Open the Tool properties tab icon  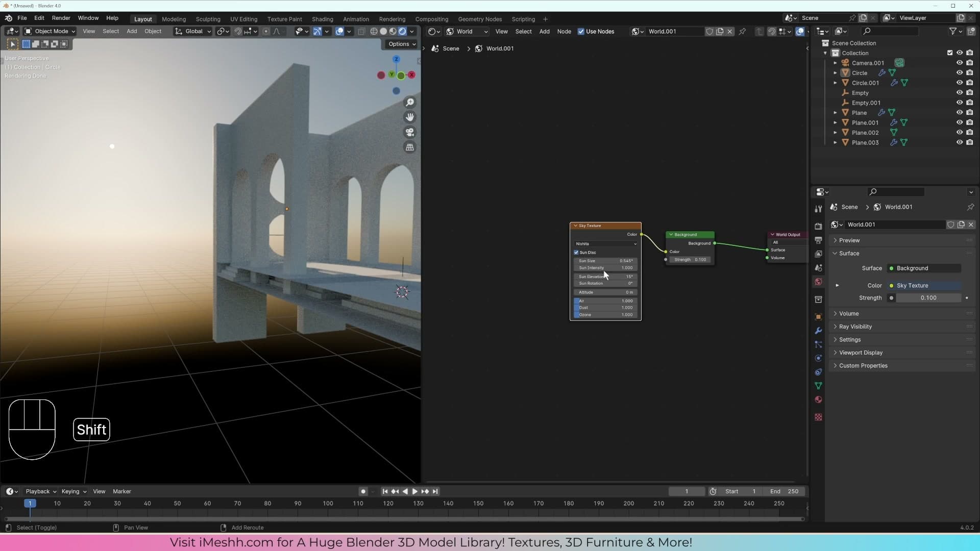click(x=819, y=209)
